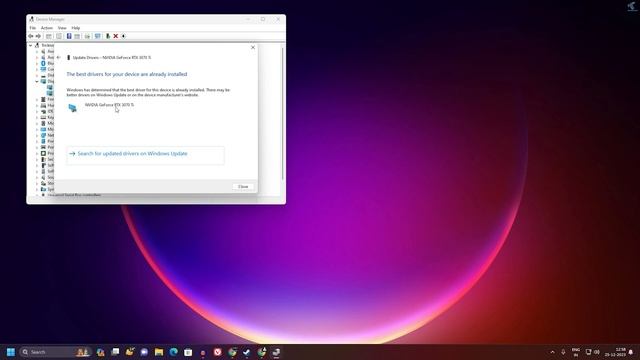
Task: Show hidden icons in system tray
Action: click(553, 352)
